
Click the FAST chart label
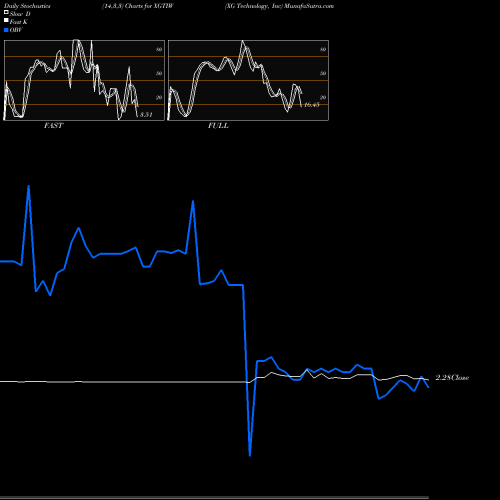[x=53, y=125]
